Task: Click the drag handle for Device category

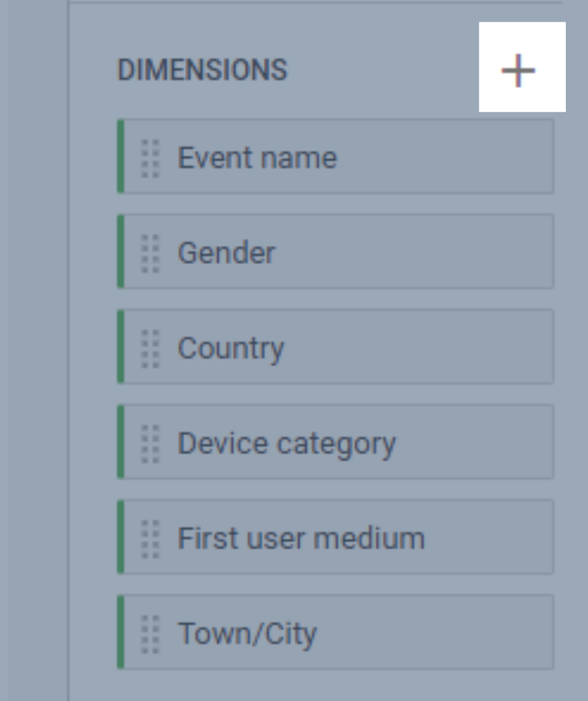Action: click(x=151, y=443)
